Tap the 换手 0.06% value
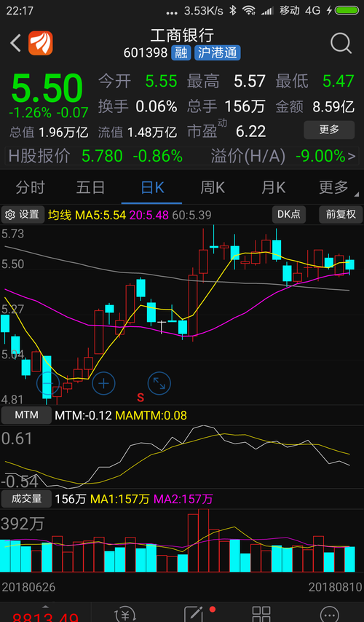This screenshot has height=622, width=364. tap(138, 106)
